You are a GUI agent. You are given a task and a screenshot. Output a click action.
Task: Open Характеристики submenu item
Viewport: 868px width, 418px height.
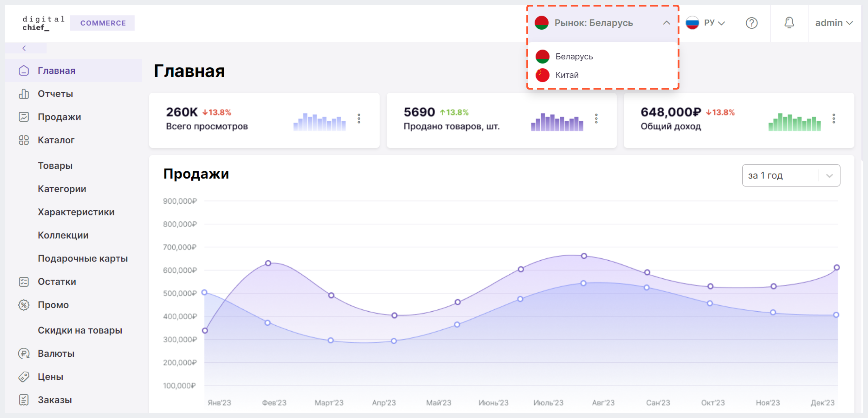(x=76, y=212)
